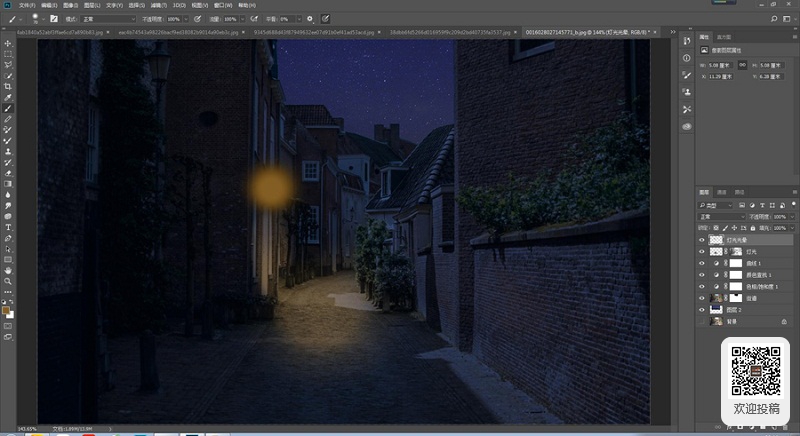800x436 pixels.
Task: Open the layer blend mode dropdown
Action: (721, 217)
